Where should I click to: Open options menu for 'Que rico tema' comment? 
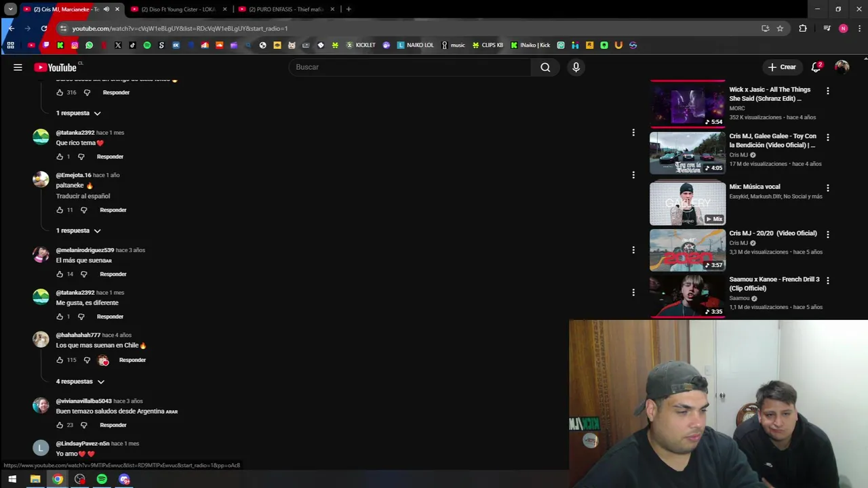click(x=633, y=133)
